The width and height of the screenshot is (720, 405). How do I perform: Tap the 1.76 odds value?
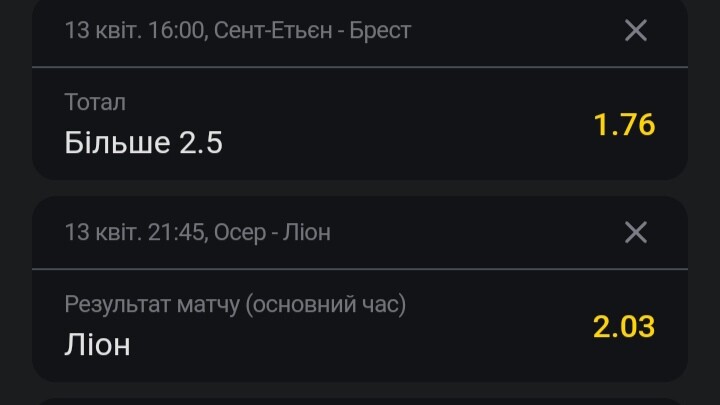(x=624, y=124)
